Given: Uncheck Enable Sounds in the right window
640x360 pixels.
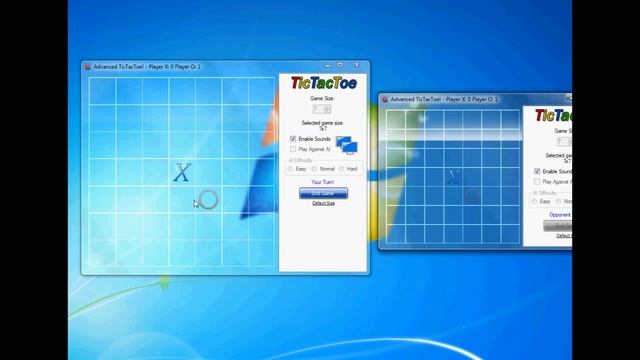Looking at the screenshot, I should pyautogui.click(x=537, y=171).
